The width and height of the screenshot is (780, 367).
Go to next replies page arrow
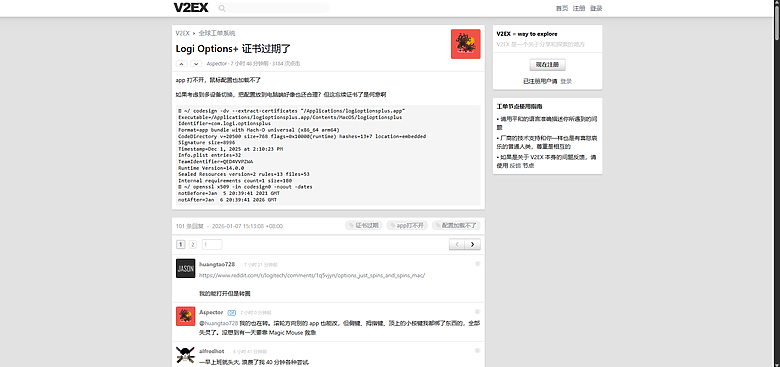473,244
